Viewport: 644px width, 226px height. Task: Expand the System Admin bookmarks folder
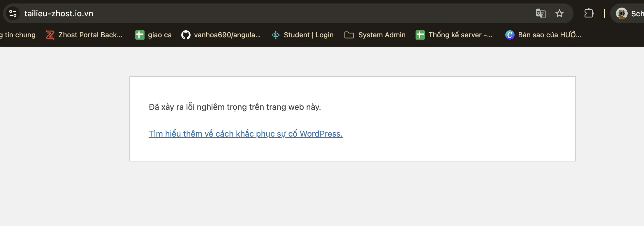click(375, 35)
